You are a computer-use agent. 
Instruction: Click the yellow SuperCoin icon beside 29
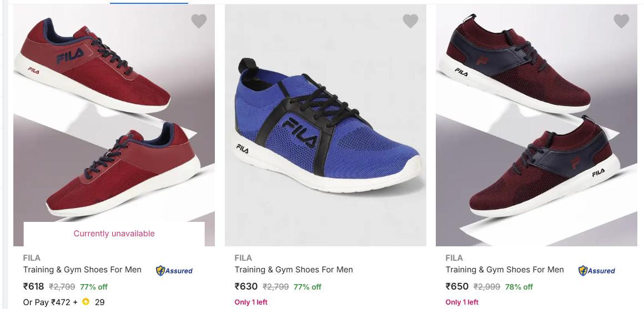click(x=85, y=302)
